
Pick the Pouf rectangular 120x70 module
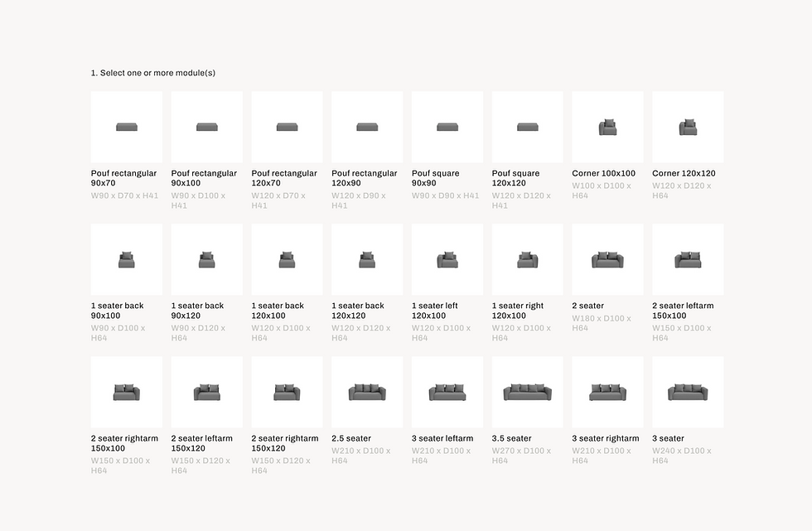(x=287, y=128)
